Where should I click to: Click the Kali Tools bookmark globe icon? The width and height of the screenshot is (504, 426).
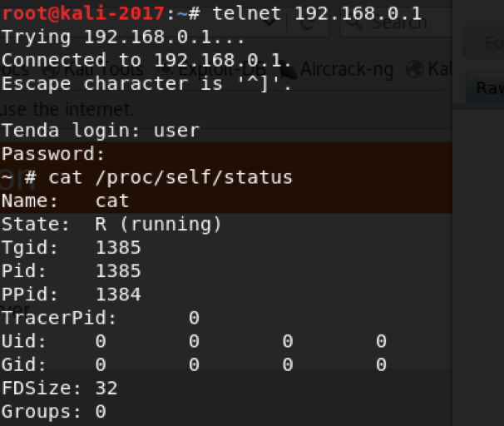(52, 70)
